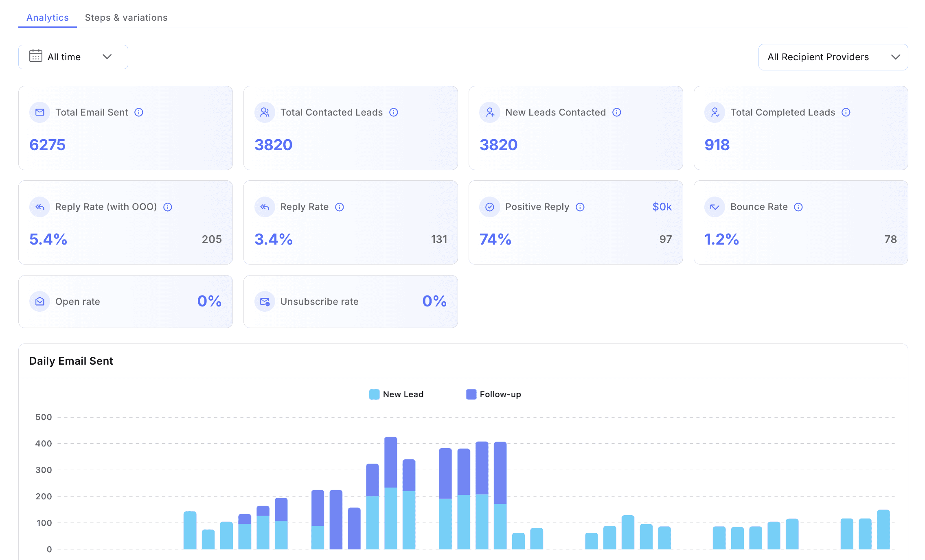Screen dimensions: 925x560
Task: Click the 205 reply count number
Action: click(x=212, y=239)
